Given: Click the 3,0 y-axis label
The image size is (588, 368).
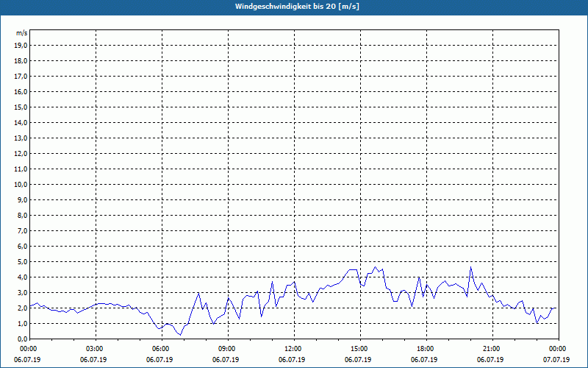Looking at the screenshot, I should [x=23, y=292].
